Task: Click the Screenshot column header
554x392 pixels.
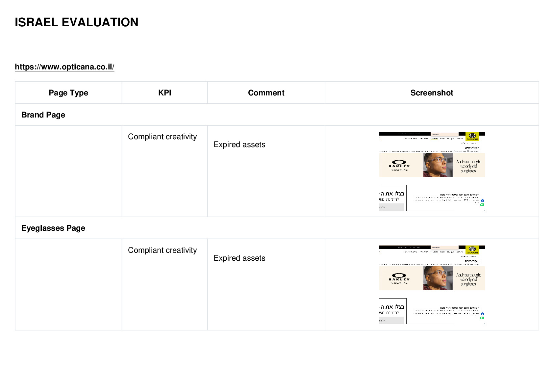Action: click(x=432, y=93)
